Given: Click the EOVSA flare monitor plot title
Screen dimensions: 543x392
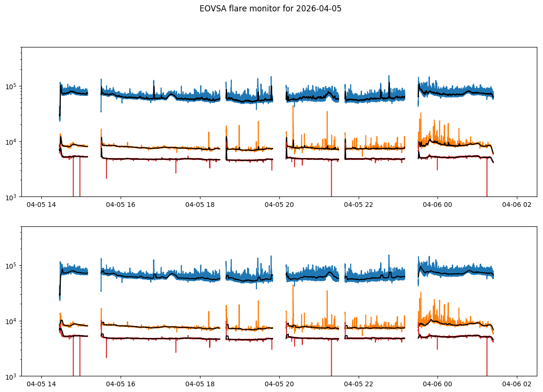Looking at the screenshot, I should (270, 9).
